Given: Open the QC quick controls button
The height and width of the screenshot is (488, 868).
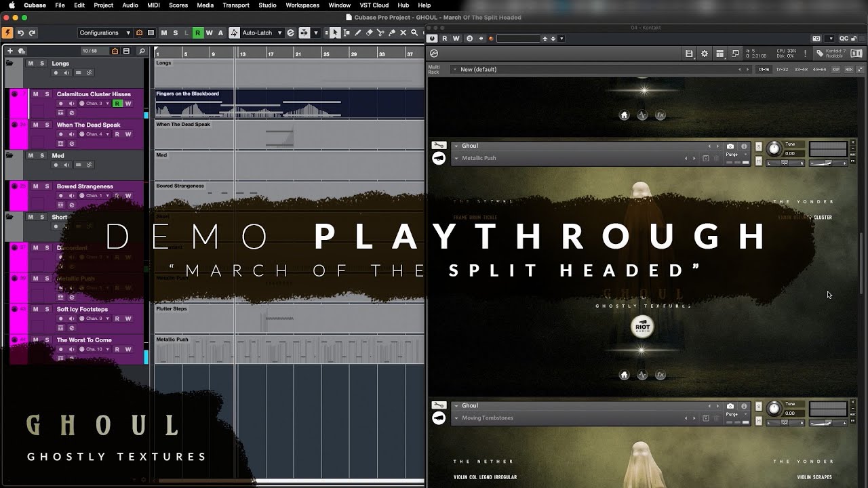Looking at the screenshot, I should tap(844, 39).
